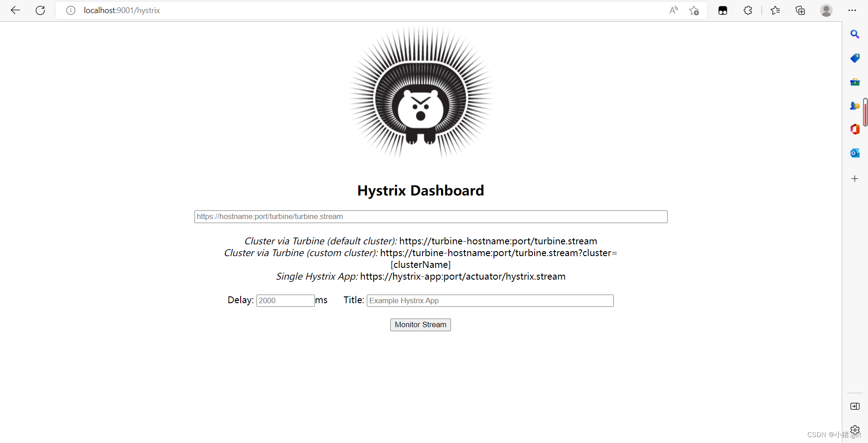Click the Monitor Stream button
This screenshot has width=868, height=443.
420,324
